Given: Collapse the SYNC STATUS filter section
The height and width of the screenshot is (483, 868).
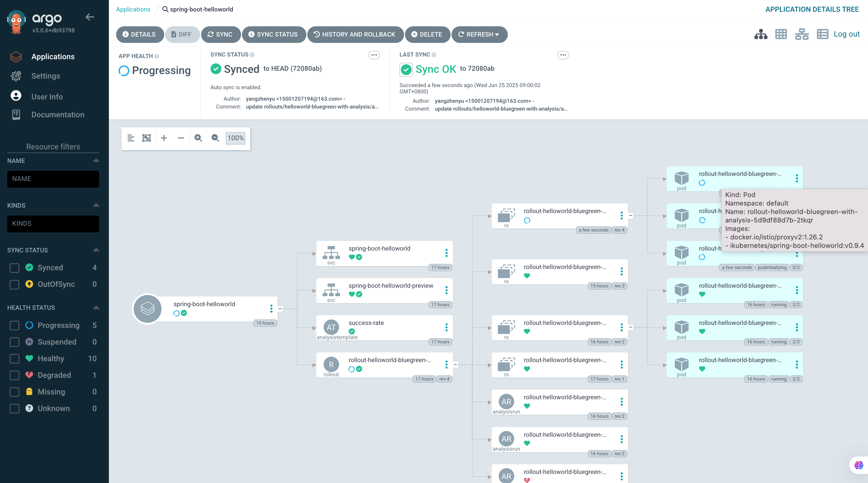Looking at the screenshot, I should click(x=96, y=250).
